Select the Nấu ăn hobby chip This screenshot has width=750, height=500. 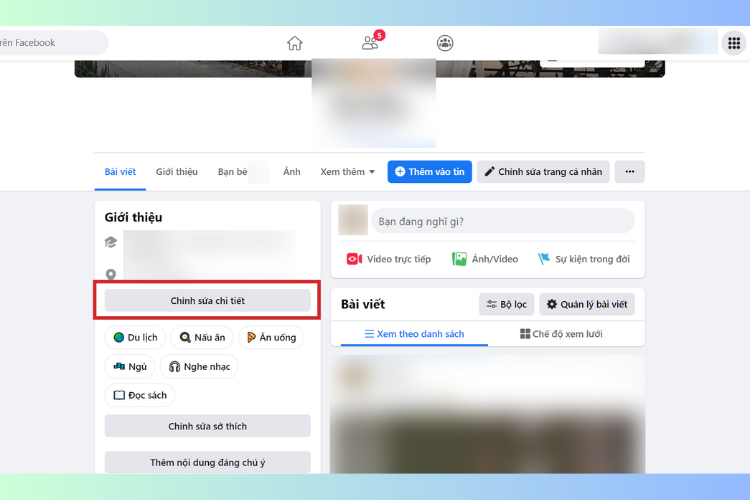(x=202, y=337)
